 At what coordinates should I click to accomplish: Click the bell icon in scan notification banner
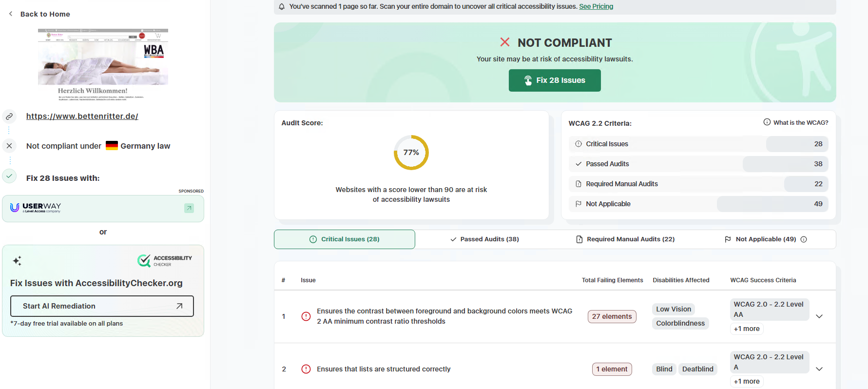(x=282, y=7)
